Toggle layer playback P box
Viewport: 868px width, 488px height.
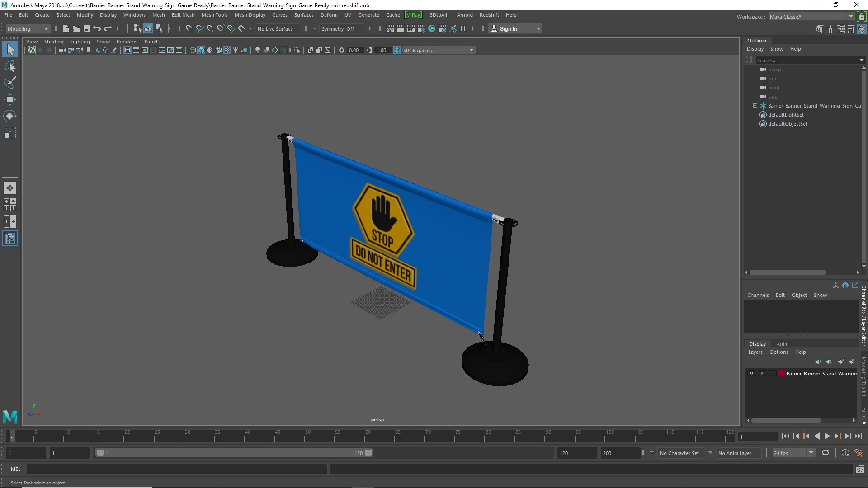click(x=762, y=374)
